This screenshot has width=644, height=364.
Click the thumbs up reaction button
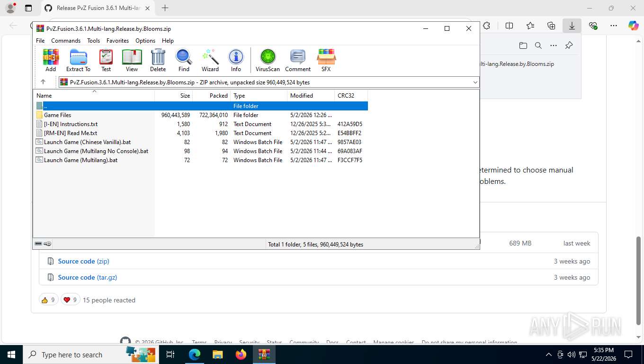coord(48,300)
